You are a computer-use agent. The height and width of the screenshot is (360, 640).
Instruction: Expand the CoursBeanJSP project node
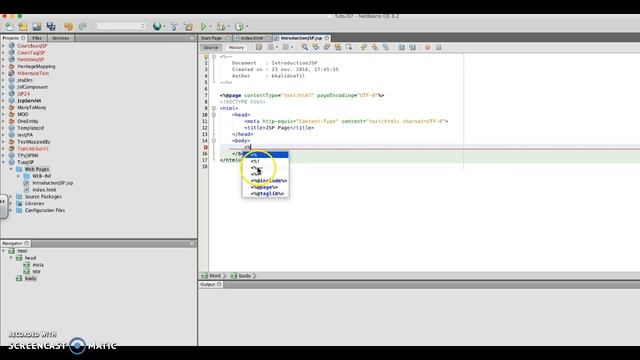click(x=4, y=46)
